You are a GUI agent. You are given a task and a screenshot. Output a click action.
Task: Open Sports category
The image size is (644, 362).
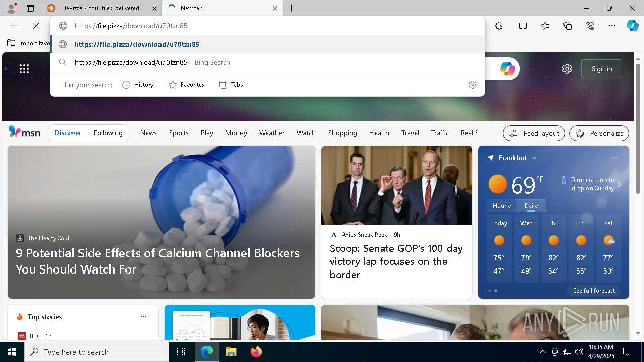coord(179,133)
